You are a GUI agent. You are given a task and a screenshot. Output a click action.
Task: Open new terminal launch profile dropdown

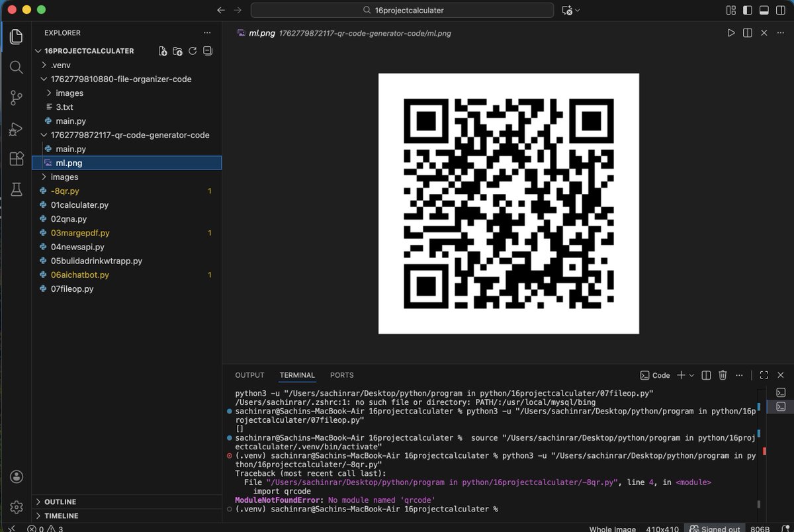click(692, 375)
